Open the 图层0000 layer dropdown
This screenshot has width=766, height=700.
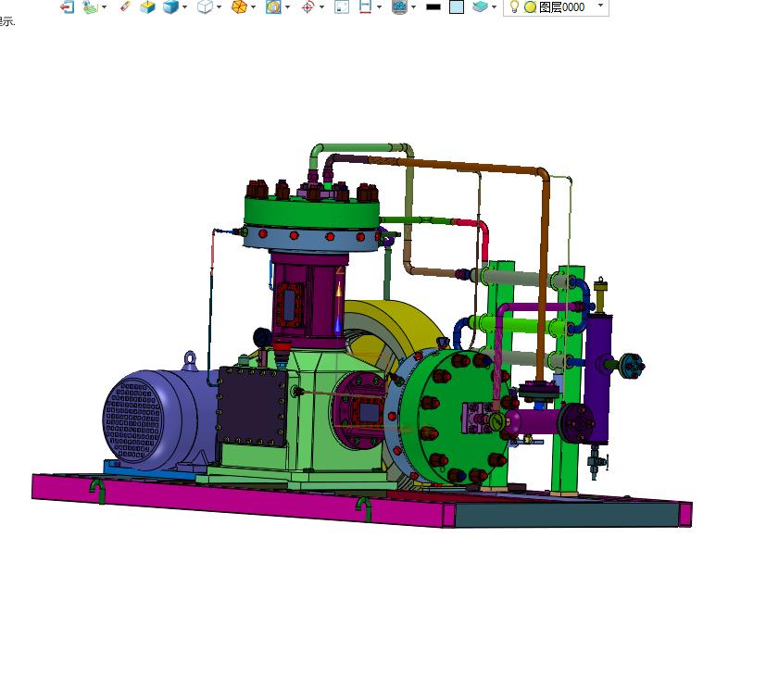tap(601, 6)
